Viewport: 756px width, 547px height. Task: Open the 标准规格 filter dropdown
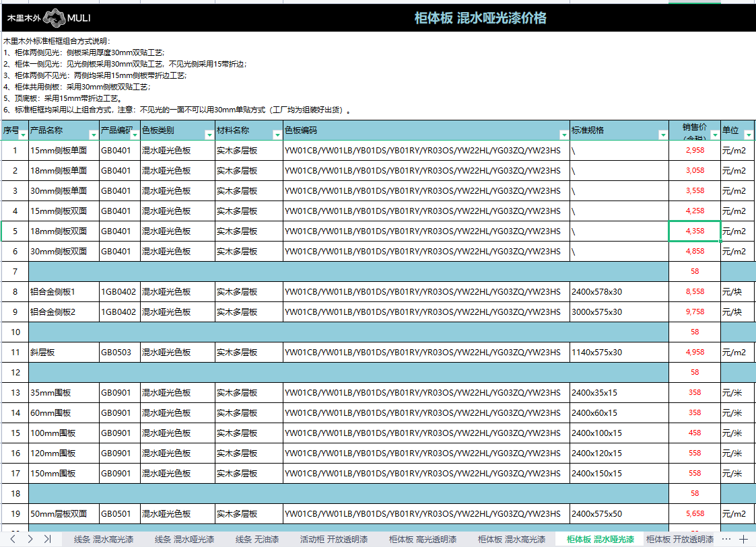(x=662, y=135)
